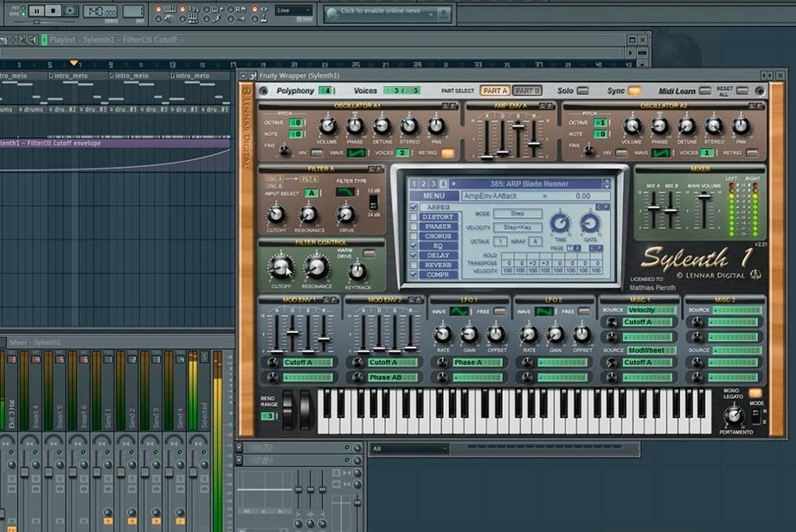Screen dimensions: 796x532
Task: Adjust the Main Volume mixer fader
Action: (x=704, y=197)
